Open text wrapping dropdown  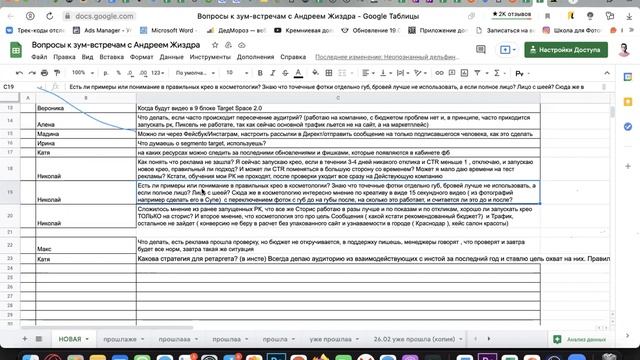(402, 73)
